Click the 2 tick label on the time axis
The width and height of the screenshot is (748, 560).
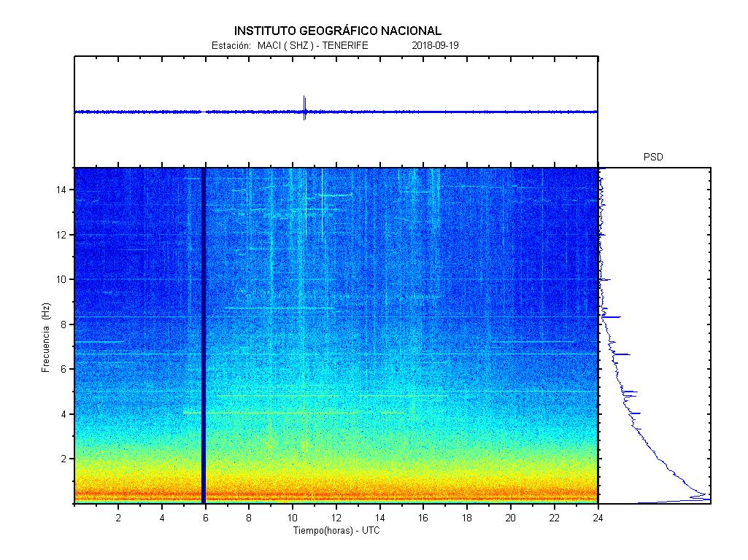pos(118,518)
